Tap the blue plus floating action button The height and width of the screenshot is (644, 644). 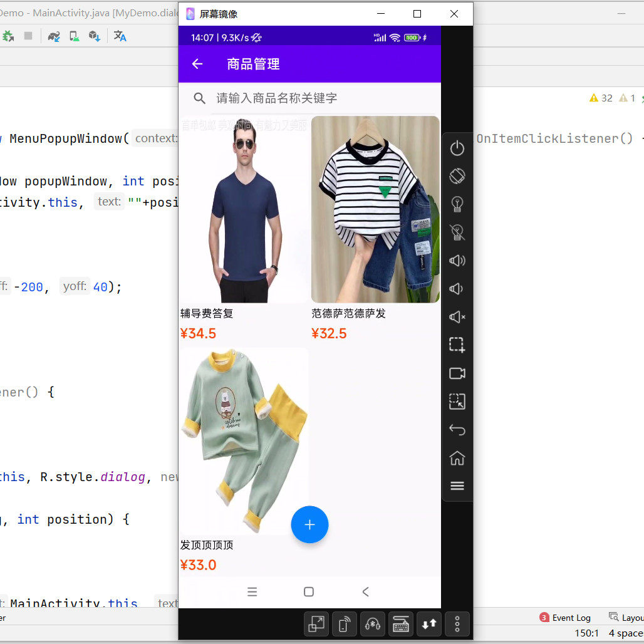pyautogui.click(x=309, y=525)
